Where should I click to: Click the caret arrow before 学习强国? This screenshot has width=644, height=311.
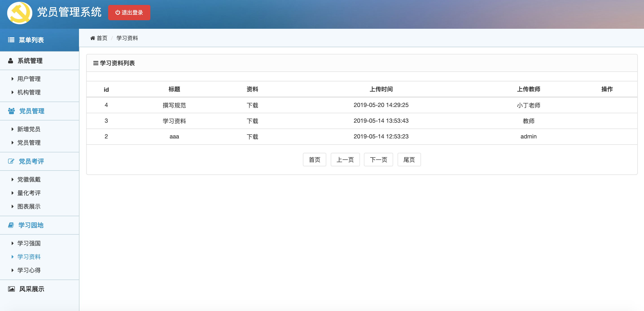click(x=13, y=243)
